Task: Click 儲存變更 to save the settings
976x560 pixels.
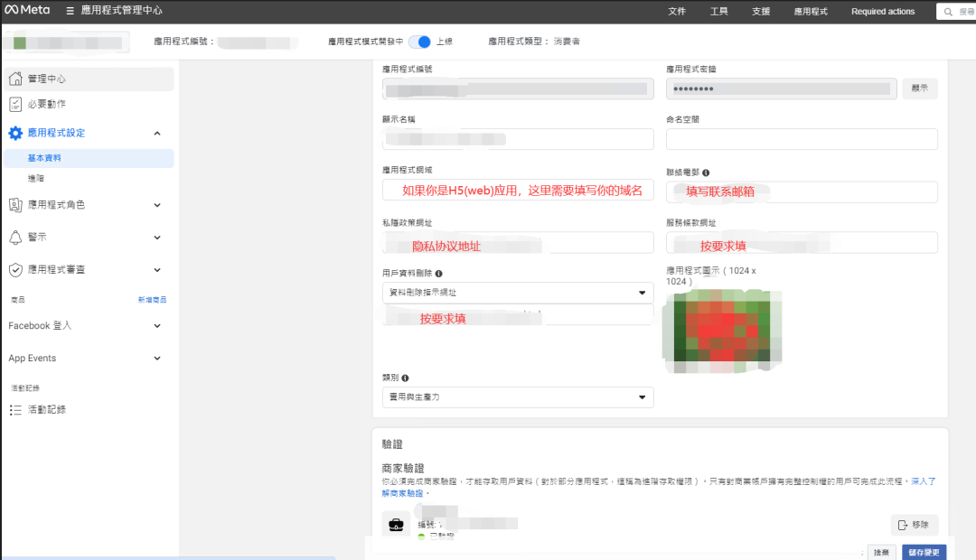Action: [924, 551]
